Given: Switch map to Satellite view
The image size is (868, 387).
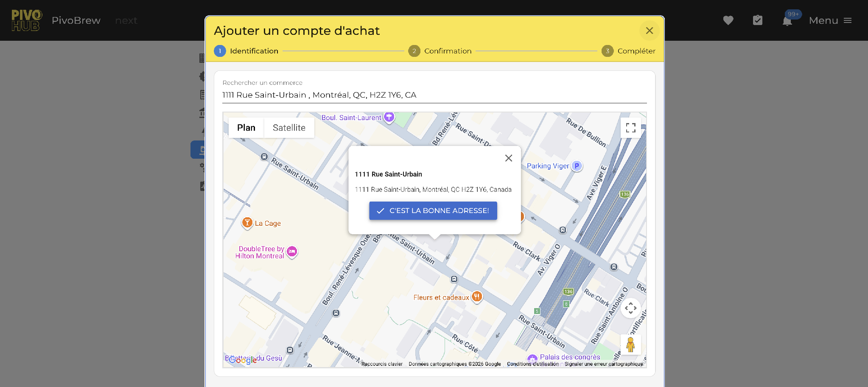Looking at the screenshot, I should [x=289, y=128].
